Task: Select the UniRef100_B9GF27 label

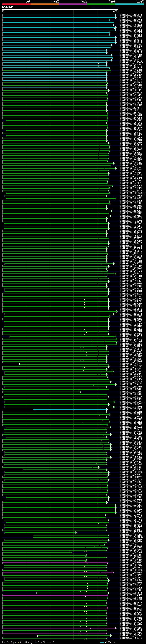Action: click(x=131, y=337)
